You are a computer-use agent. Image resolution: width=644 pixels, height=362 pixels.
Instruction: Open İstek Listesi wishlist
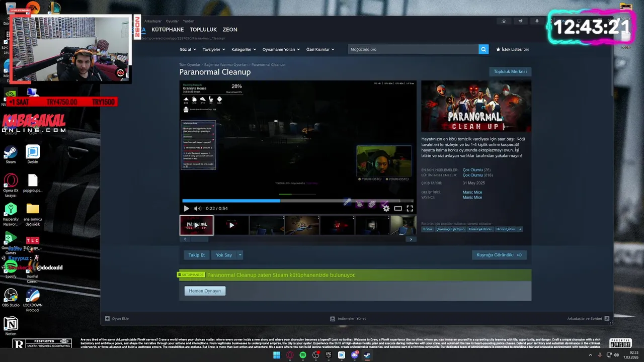pyautogui.click(x=513, y=49)
